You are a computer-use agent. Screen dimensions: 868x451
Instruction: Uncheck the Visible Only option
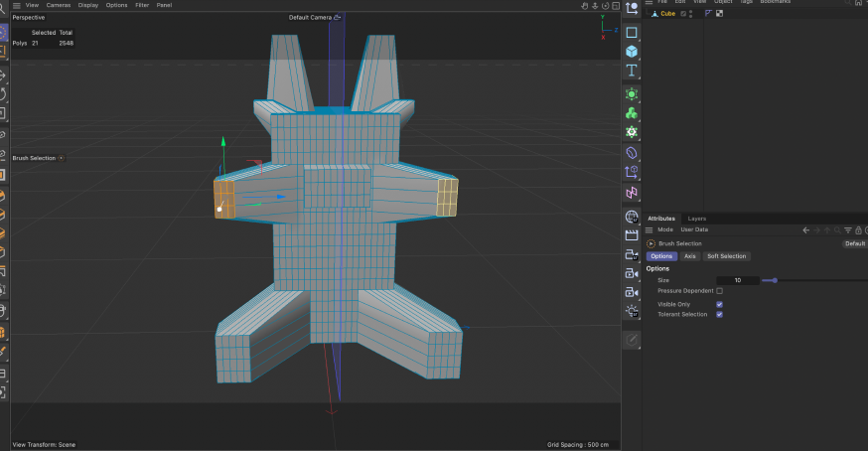pyautogui.click(x=719, y=304)
